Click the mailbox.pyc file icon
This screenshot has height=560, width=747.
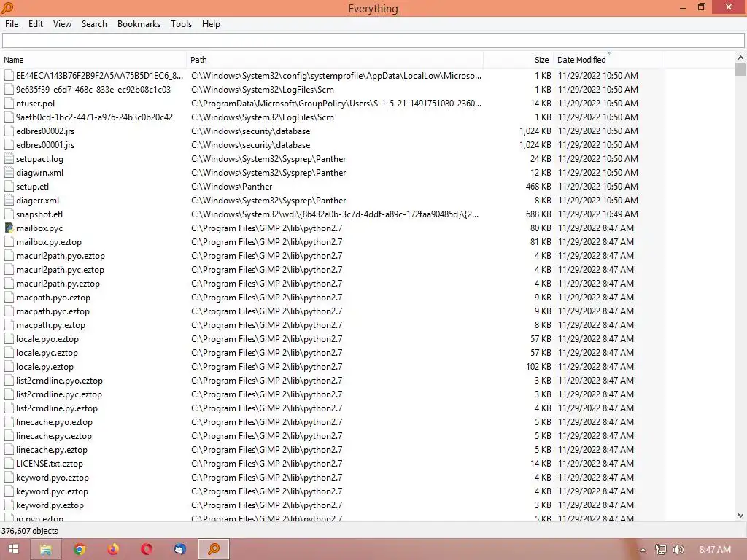click(x=9, y=228)
